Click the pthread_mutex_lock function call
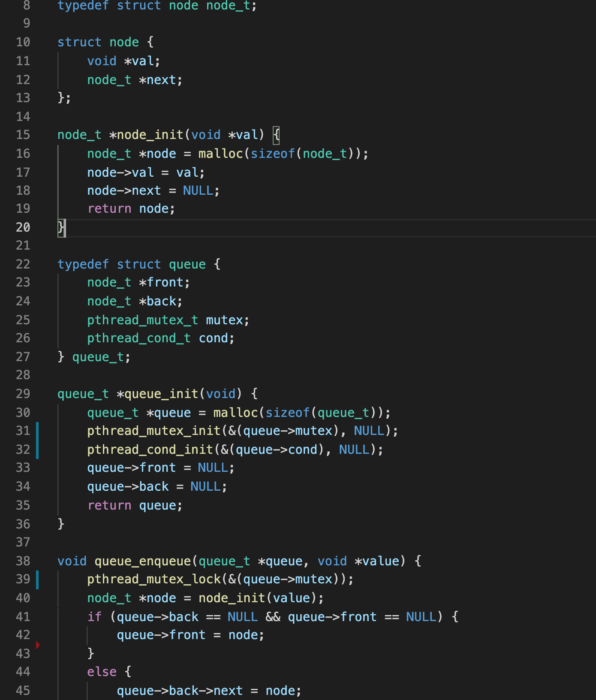Image resolution: width=596 pixels, height=700 pixels. (x=154, y=579)
